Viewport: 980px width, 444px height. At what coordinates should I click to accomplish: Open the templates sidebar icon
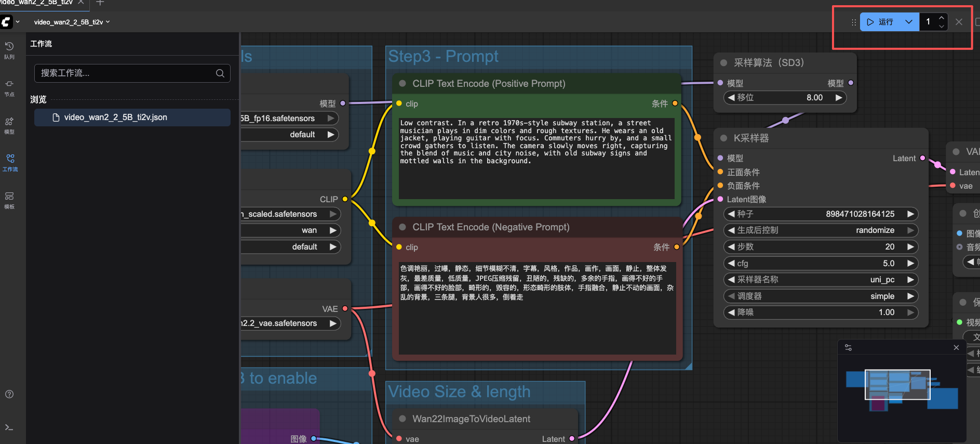9,199
